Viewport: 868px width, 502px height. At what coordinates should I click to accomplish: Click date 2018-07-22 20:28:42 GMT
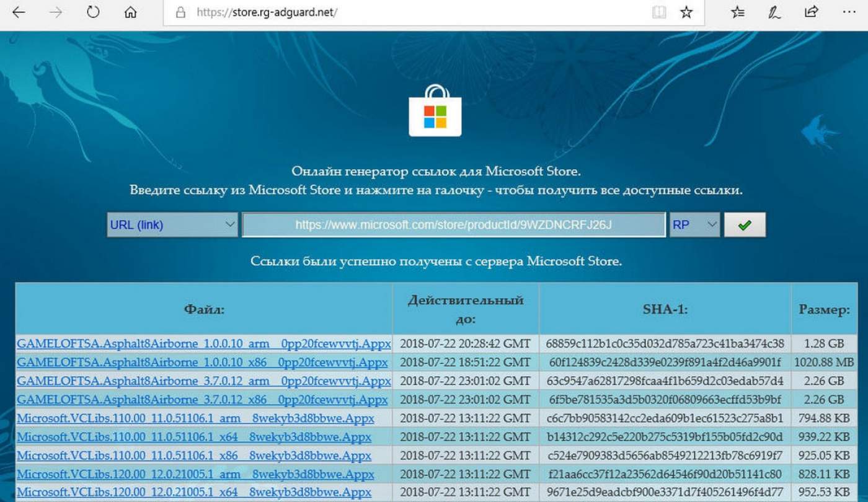tap(466, 343)
